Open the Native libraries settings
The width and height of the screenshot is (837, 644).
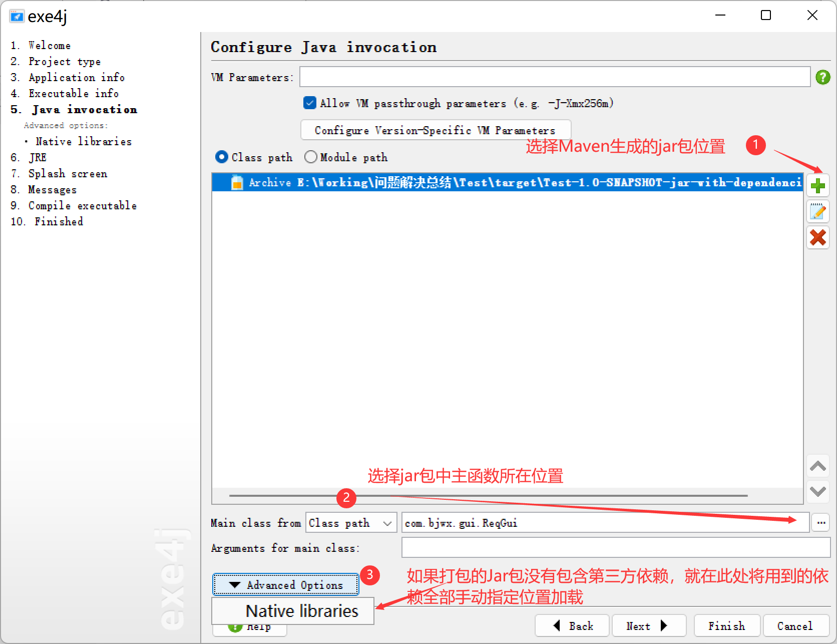pos(301,610)
